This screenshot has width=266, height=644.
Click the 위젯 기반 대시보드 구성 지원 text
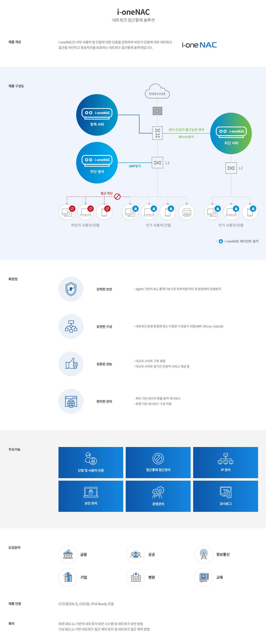pyautogui.click(x=153, y=404)
